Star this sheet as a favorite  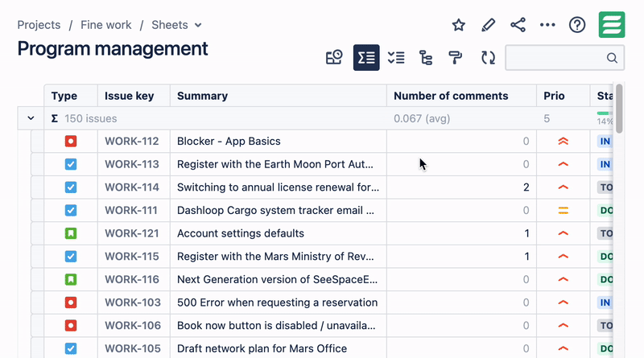tap(459, 25)
